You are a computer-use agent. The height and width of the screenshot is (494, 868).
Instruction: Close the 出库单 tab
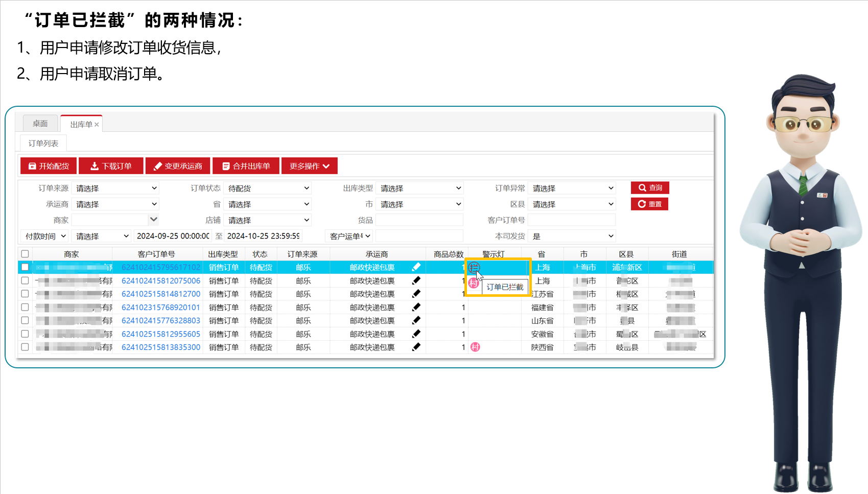pyautogui.click(x=97, y=124)
